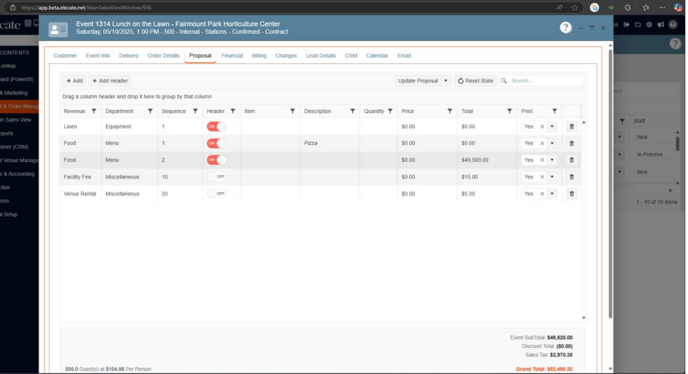Open the Department column filter icon
Screen dimensions: 688x374
click(150, 111)
